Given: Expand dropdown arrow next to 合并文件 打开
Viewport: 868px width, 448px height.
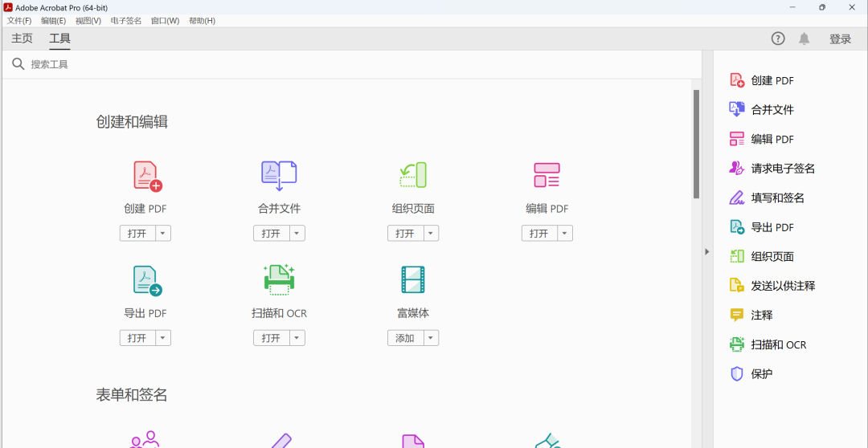Looking at the screenshot, I should [297, 234].
